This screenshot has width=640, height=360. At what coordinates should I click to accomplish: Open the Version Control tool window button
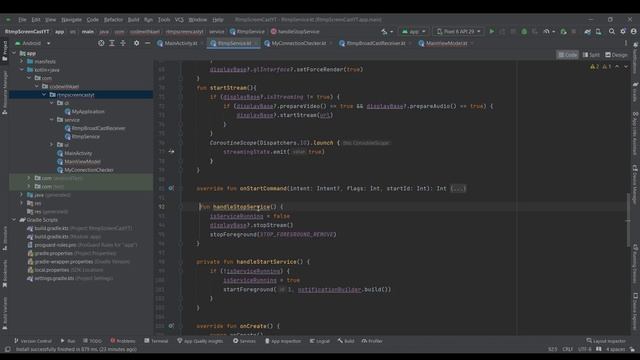click(x=33, y=341)
